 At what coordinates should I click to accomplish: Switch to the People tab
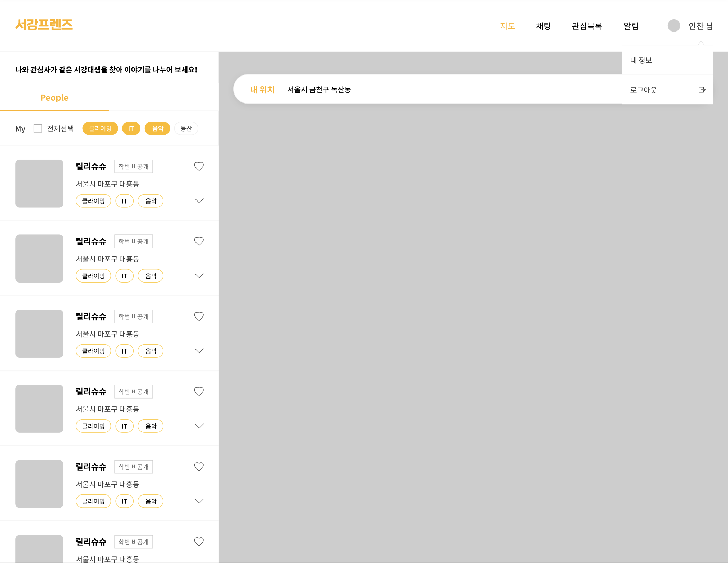(54, 98)
